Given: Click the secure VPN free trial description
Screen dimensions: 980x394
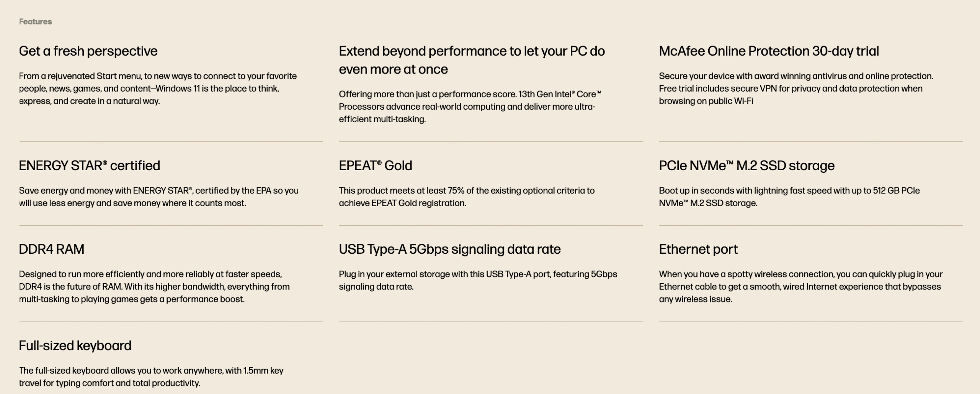Looking at the screenshot, I should tap(796, 89).
